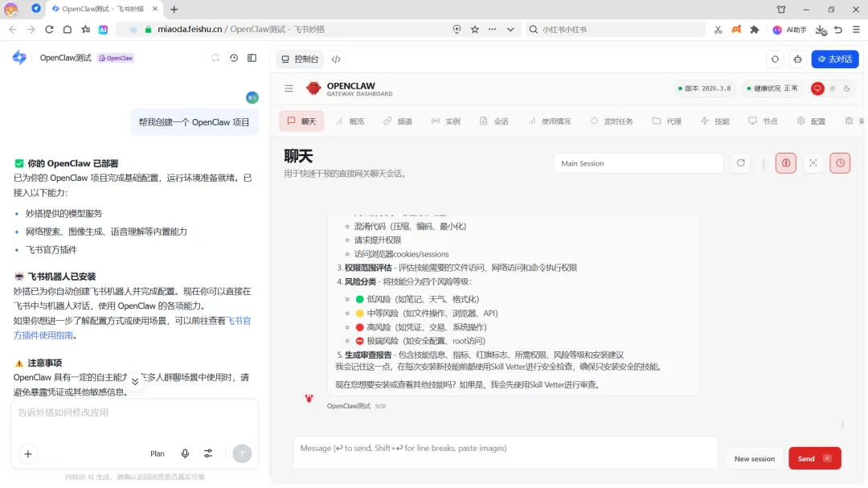The height and width of the screenshot is (488, 868).
Task: Click the user avatar above chat message
Action: click(252, 97)
